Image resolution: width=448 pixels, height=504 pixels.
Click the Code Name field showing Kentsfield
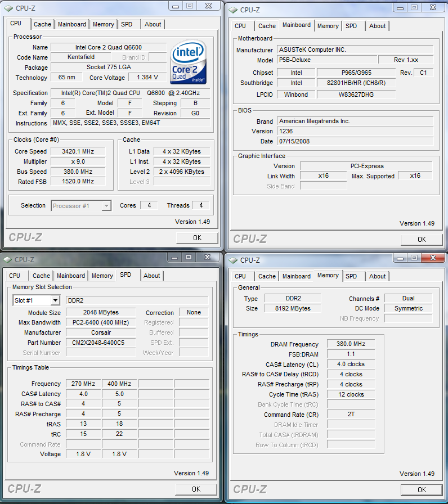81,57
